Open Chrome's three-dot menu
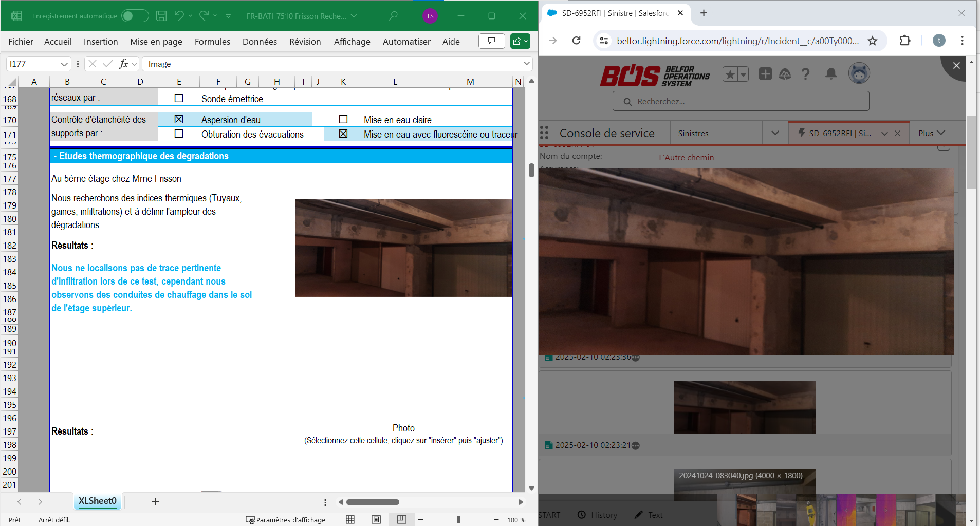Viewport: 980px width, 526px height. pyautogui.click(x=963, y=41)
